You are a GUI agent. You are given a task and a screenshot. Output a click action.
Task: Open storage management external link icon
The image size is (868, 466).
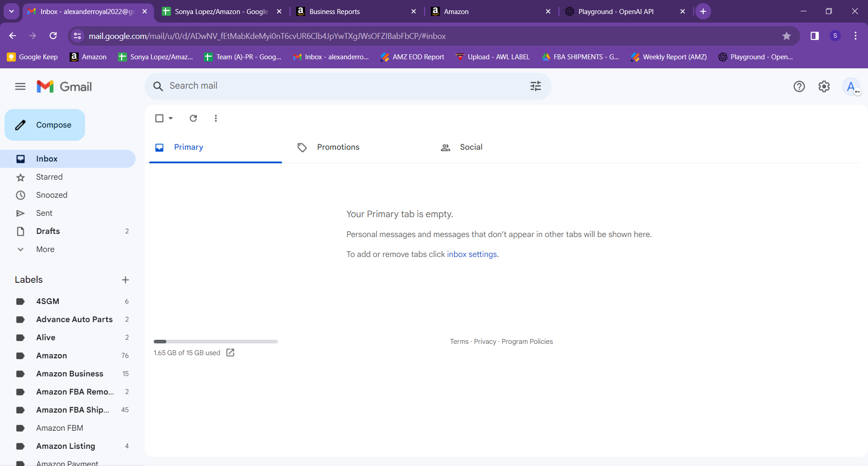click(x=230, y=352)
